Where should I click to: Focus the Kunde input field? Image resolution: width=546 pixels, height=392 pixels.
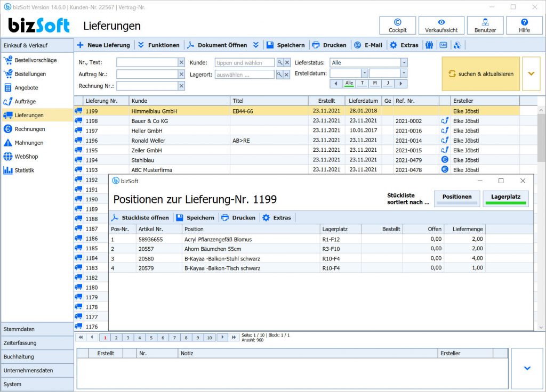click(x=245, y=63)
